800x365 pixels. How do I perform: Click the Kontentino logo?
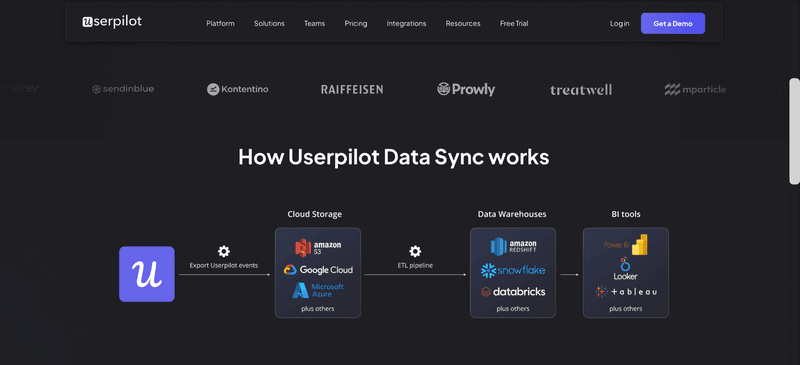coord(238,89)
